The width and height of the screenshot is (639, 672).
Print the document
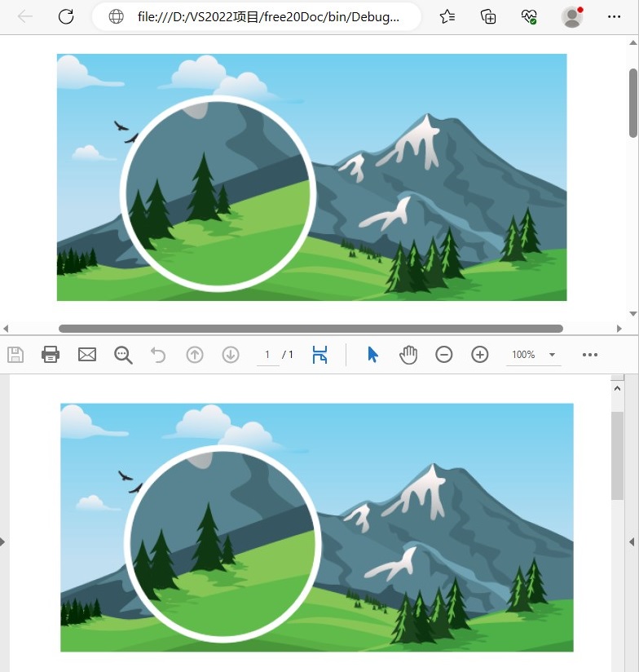coord(51,355)
